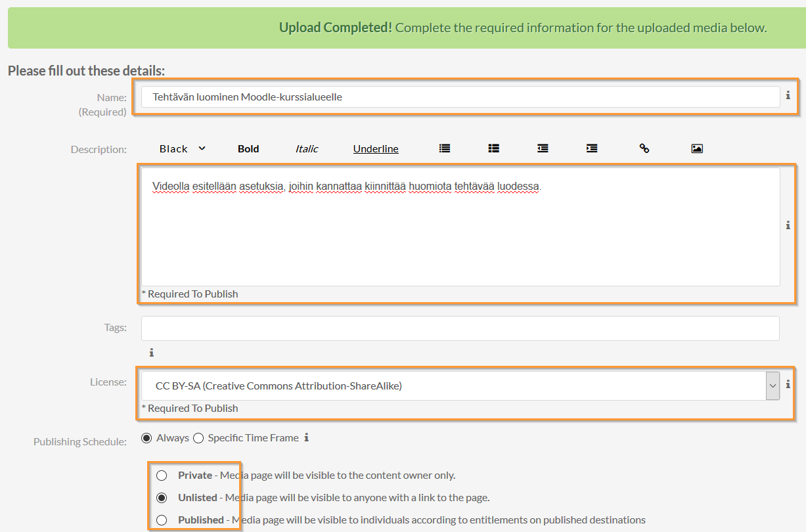Image resolution: width=806 pixels, height=532 pixels.
Task: Insert a link via chain icon
Action: click(644, 148)
